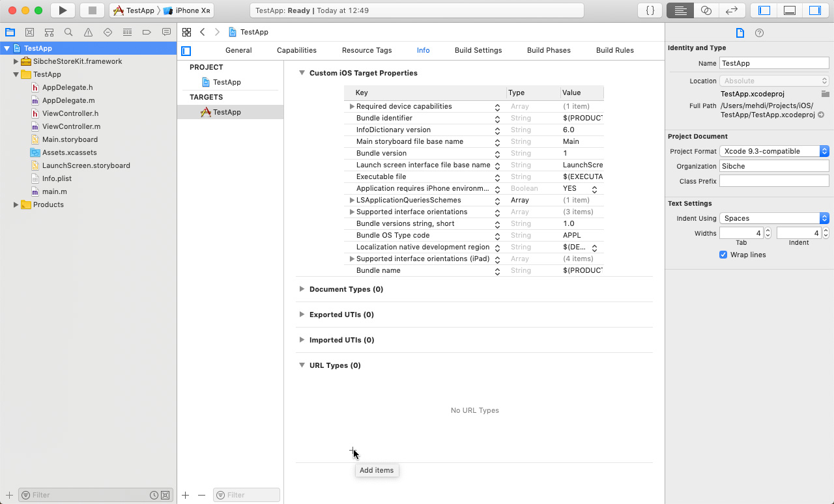Screen dimensions: 834x504
Task: Go forward in editor history
Action: point(217,32)
